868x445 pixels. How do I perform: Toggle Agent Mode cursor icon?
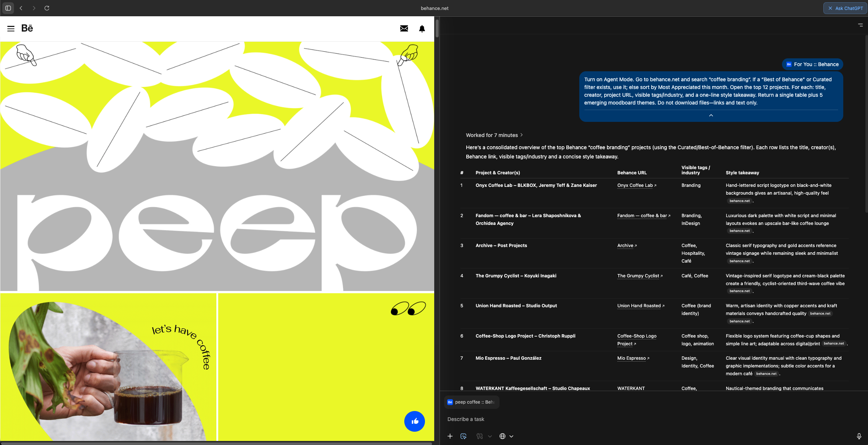click(464, 436)
